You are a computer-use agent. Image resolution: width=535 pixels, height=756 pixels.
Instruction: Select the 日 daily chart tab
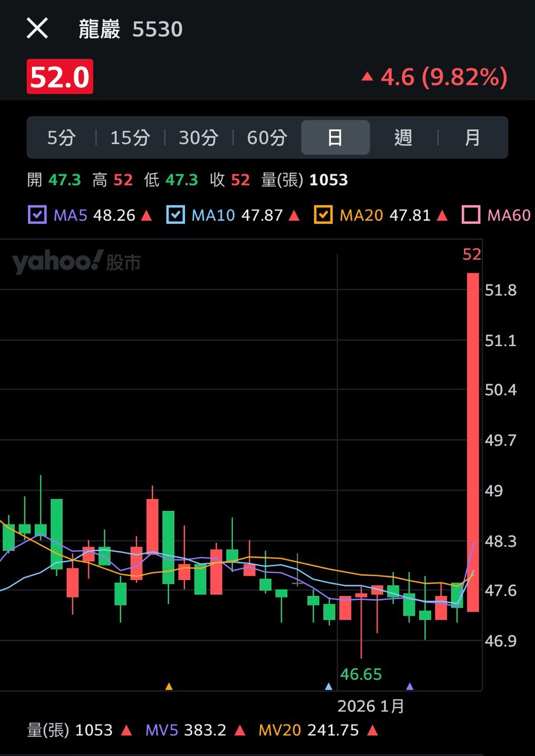point(335,138)
